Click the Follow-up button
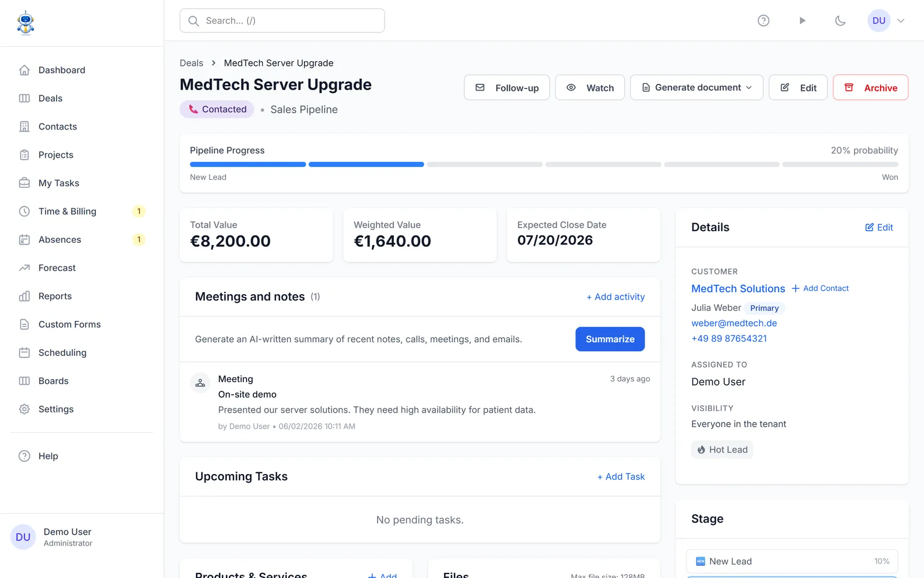Viewport: 924px width, 578px height. point(506,88)
